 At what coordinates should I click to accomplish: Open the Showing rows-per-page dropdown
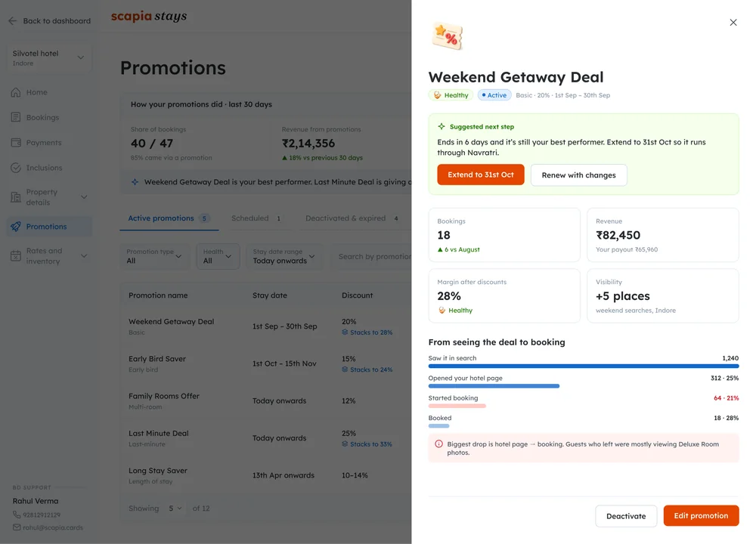[x=175, y=508]
